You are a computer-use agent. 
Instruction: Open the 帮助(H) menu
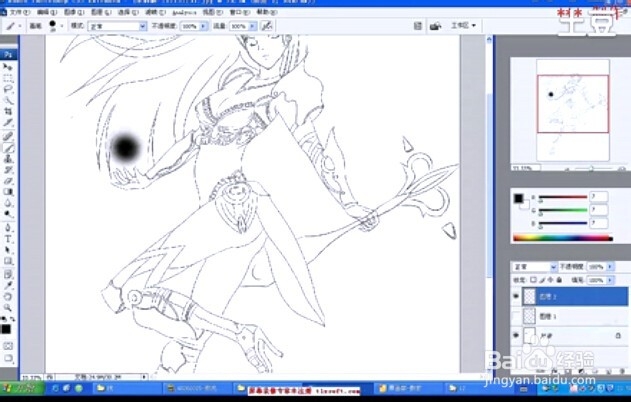[x=267, y=12]
